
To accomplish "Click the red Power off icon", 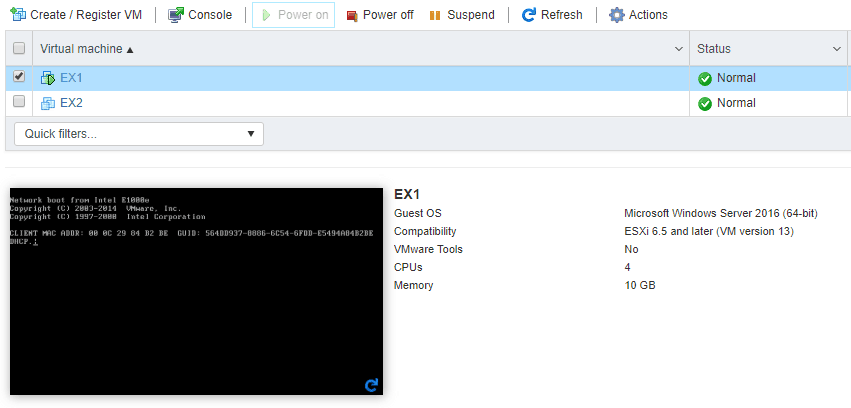I will [352, 16].
